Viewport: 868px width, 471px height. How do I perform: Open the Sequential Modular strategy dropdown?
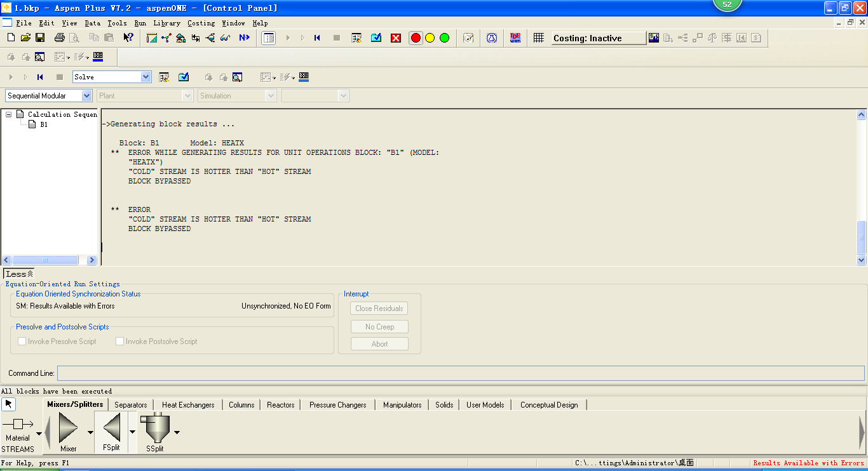[x=87, y=96]
